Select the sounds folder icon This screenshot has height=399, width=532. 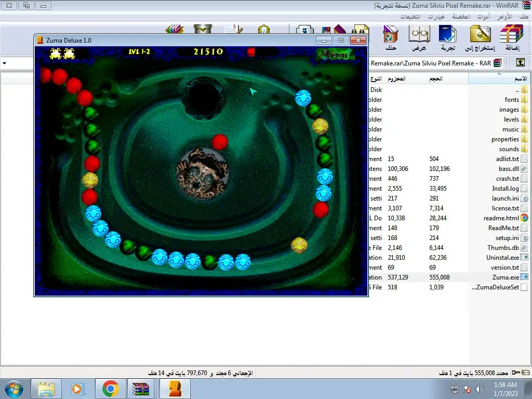point(525,149)
